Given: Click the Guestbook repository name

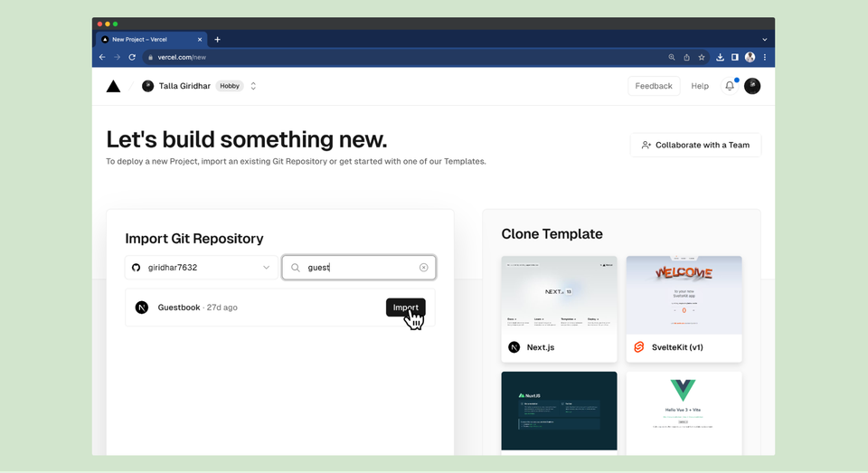Looking at the screenshot, I should [x=179, y=307].
